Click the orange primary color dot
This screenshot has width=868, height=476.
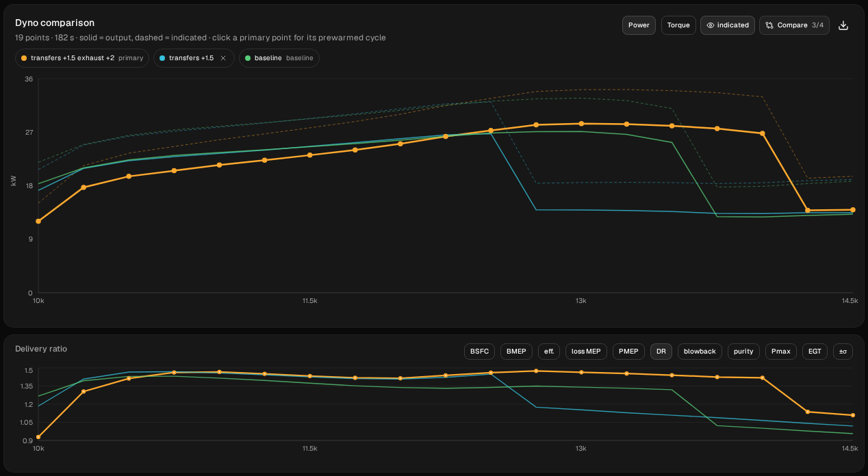click(25, 58)
